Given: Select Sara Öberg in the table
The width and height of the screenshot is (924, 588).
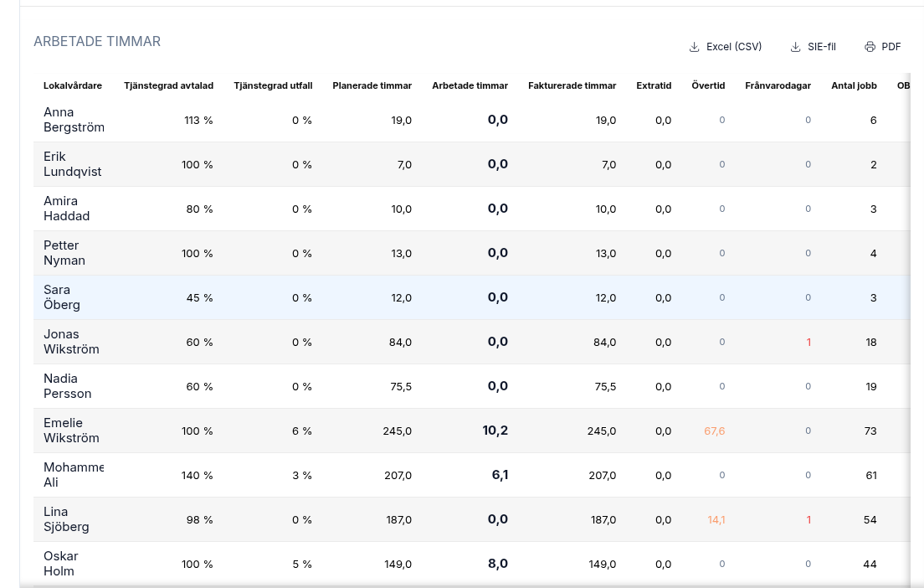Looking at the screenshot, I should [x=472, y=297].
